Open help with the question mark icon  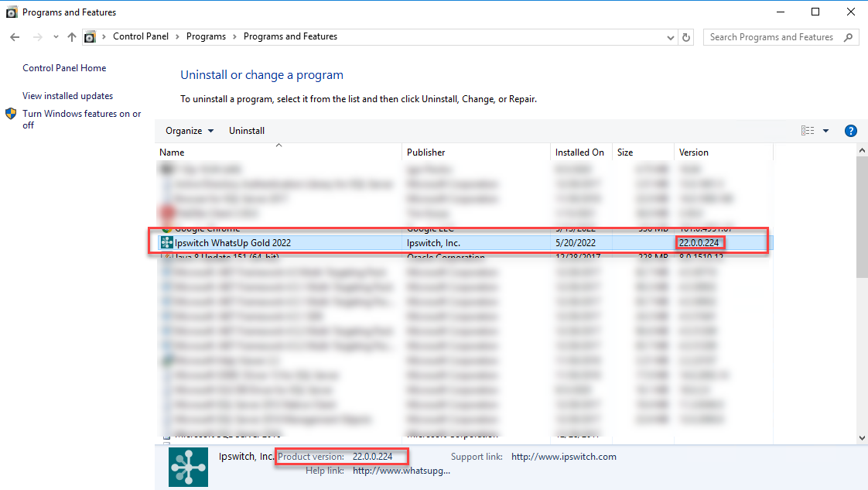[851, 131]
